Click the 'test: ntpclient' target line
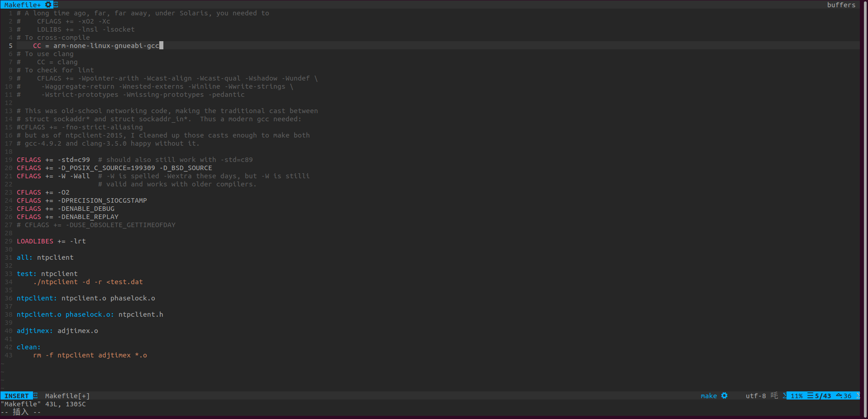This screenshot has width=868, height=419. [47, 273]
